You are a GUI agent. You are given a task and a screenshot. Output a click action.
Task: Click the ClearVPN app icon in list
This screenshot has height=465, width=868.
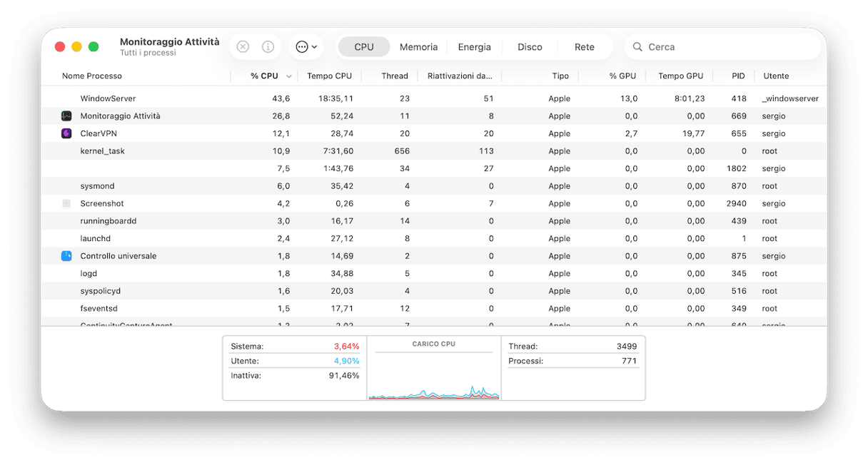coord(66,133)
